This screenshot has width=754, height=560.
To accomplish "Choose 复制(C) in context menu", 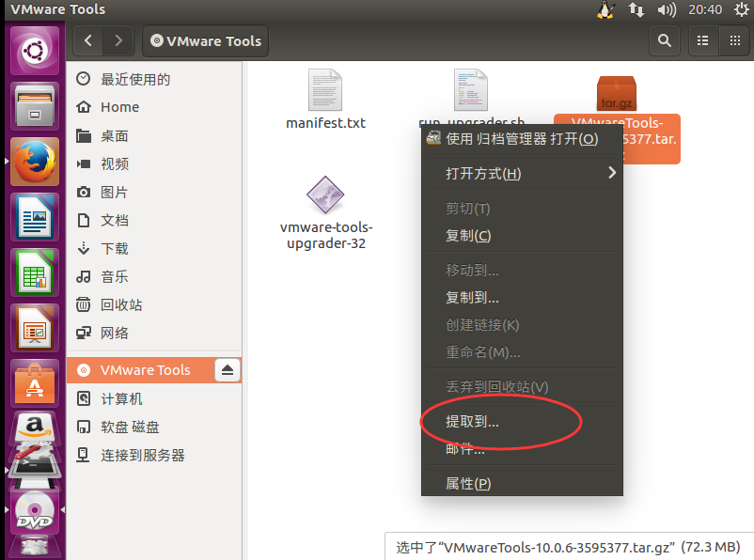I will [x=522, y=236].
